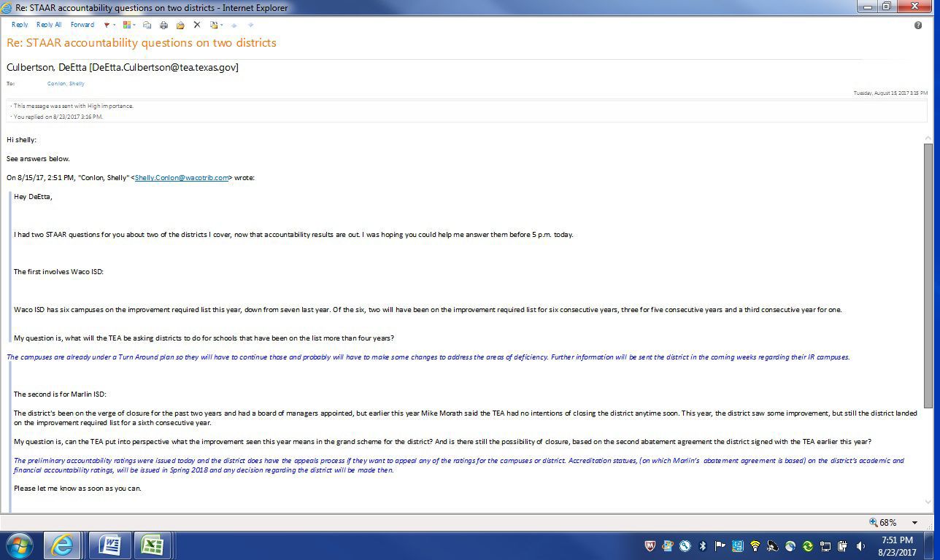940x560 pixels.
Task: Click 'The first involves Waco ISD:' line
Action: 58,272
